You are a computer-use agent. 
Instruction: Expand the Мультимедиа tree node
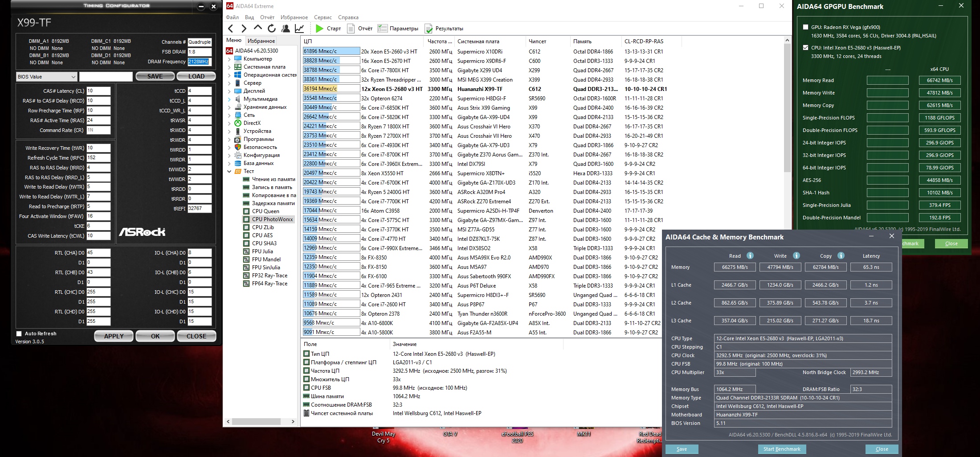click(229, 99)
